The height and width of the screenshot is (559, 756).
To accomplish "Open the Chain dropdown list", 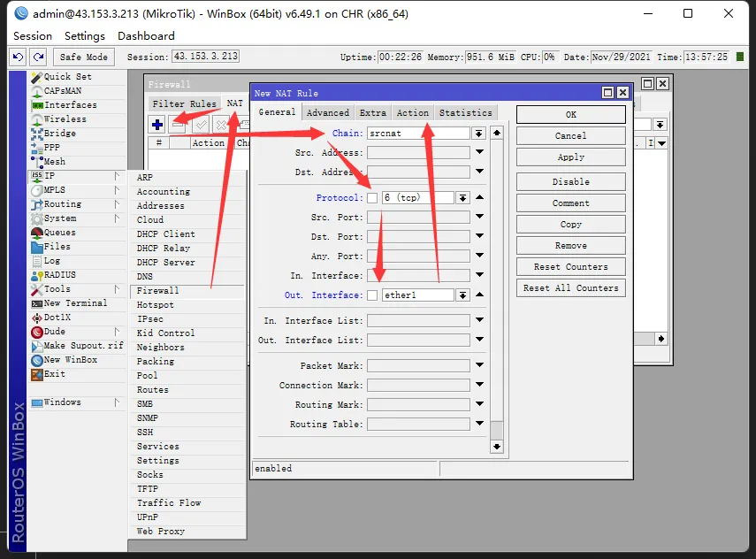I will click(x=478, y=134).
